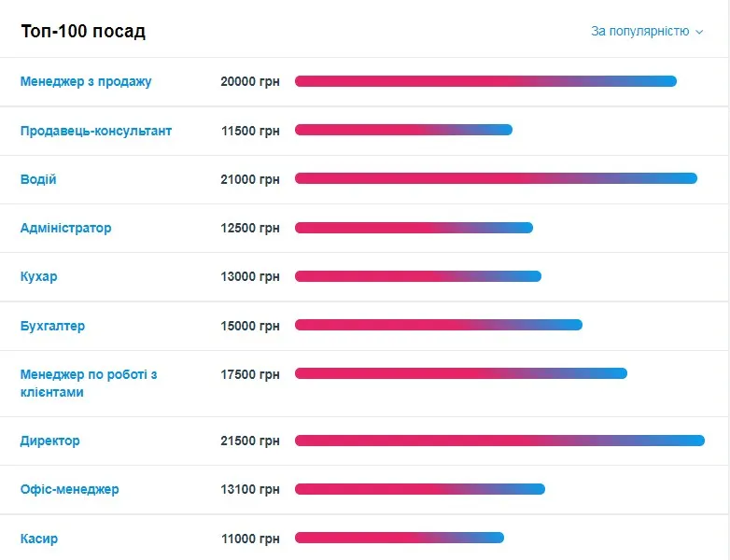Click the "Директор" position link
Image resolution: width=730 pixels, height=560 pixels.
[50, 441]
